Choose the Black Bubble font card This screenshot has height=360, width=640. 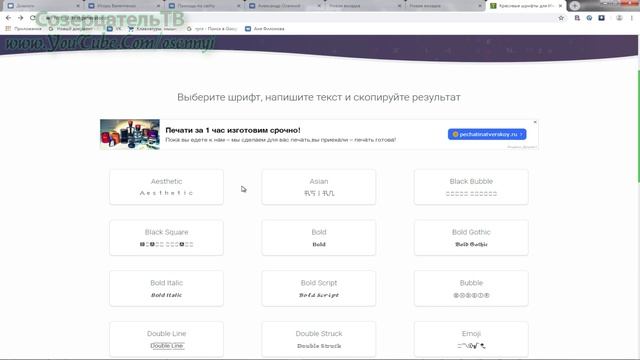point(471,187)
